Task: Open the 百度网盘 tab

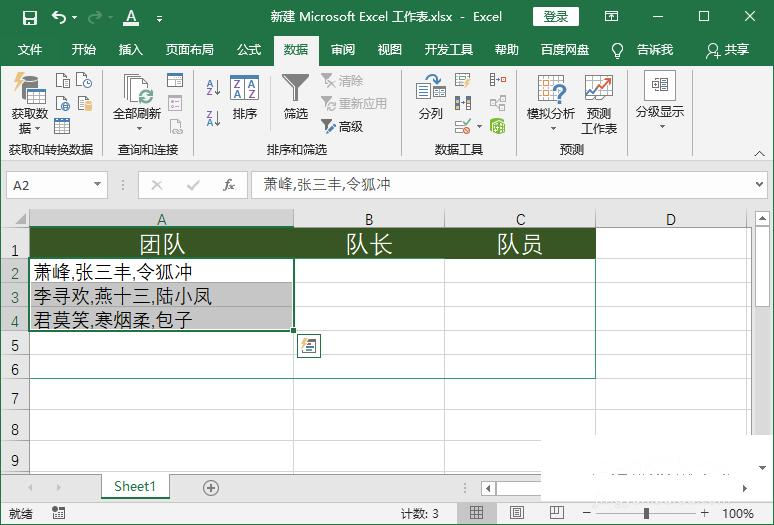Action: (x=565, y=50)
